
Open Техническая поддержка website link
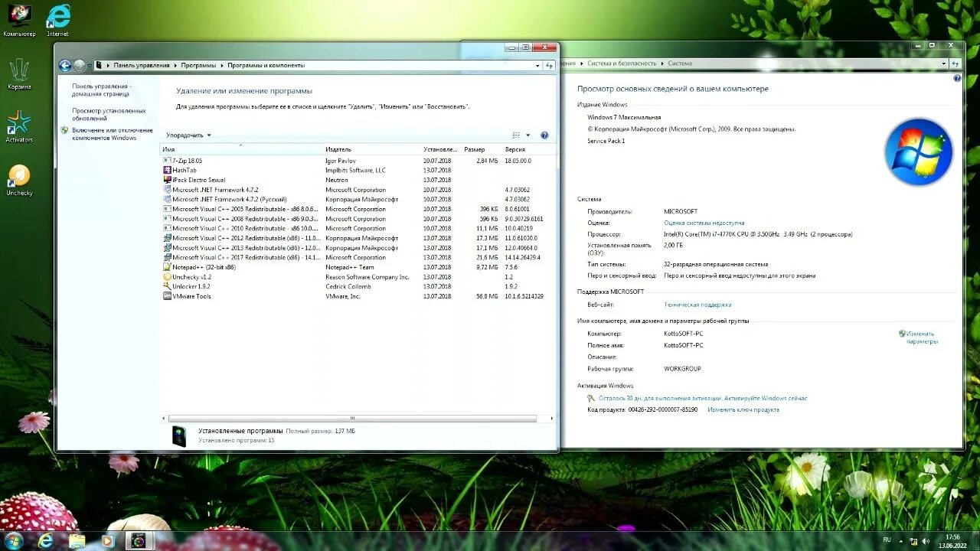(x=697, y=305)
